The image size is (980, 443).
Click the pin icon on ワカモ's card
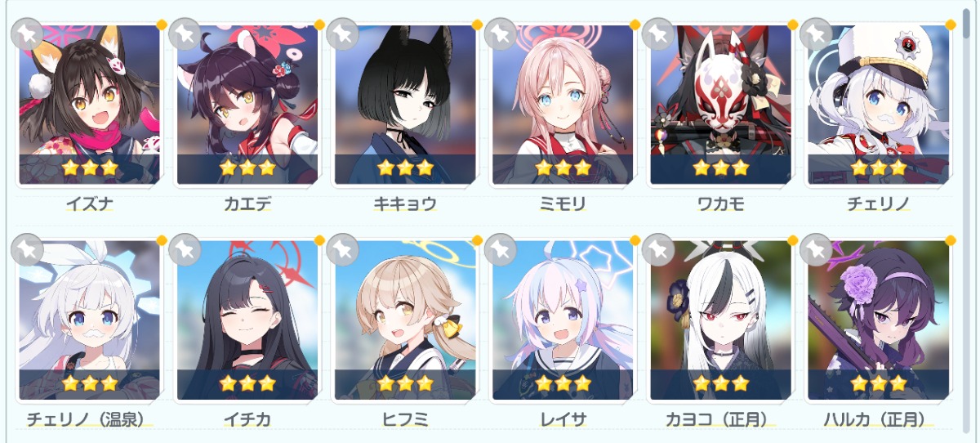click(x=657, y=34)
